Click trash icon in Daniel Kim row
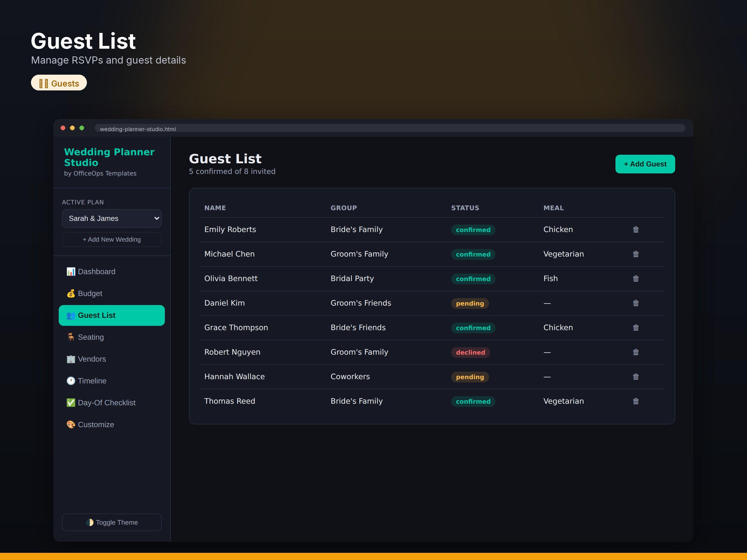This screenshot has height=560, width=747. click(x=636, y=303)
